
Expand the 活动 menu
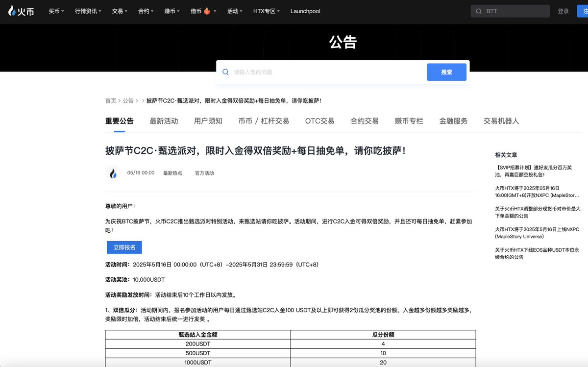tap(235, 11)
